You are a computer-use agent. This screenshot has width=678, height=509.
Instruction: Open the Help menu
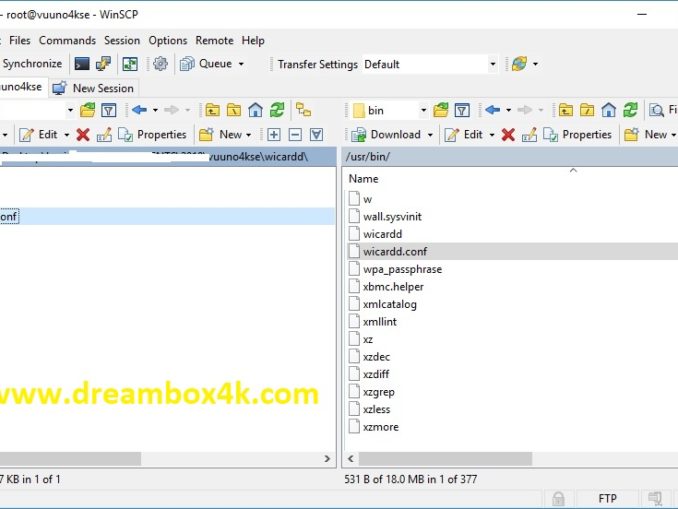point(253,40)
